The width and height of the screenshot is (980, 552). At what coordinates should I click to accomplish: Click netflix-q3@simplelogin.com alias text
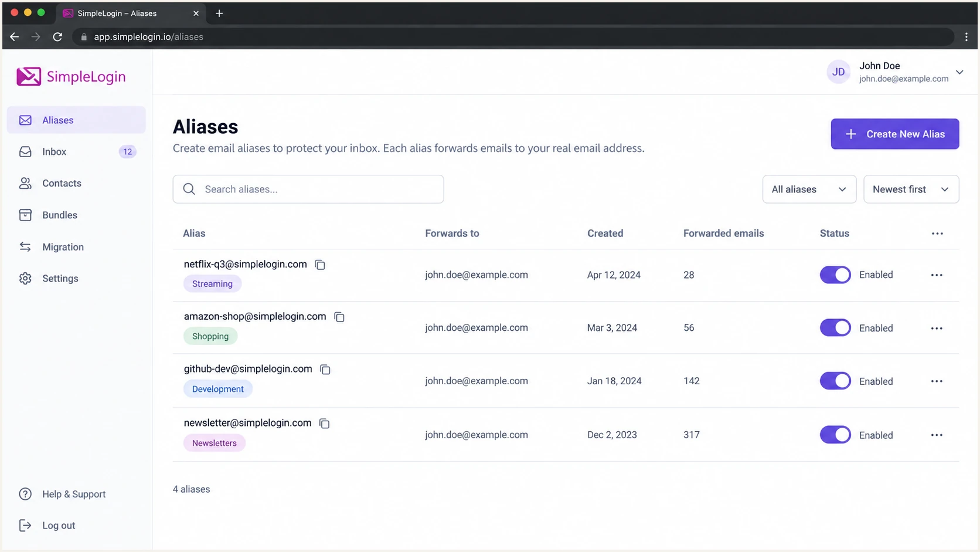tap(245, 264)
